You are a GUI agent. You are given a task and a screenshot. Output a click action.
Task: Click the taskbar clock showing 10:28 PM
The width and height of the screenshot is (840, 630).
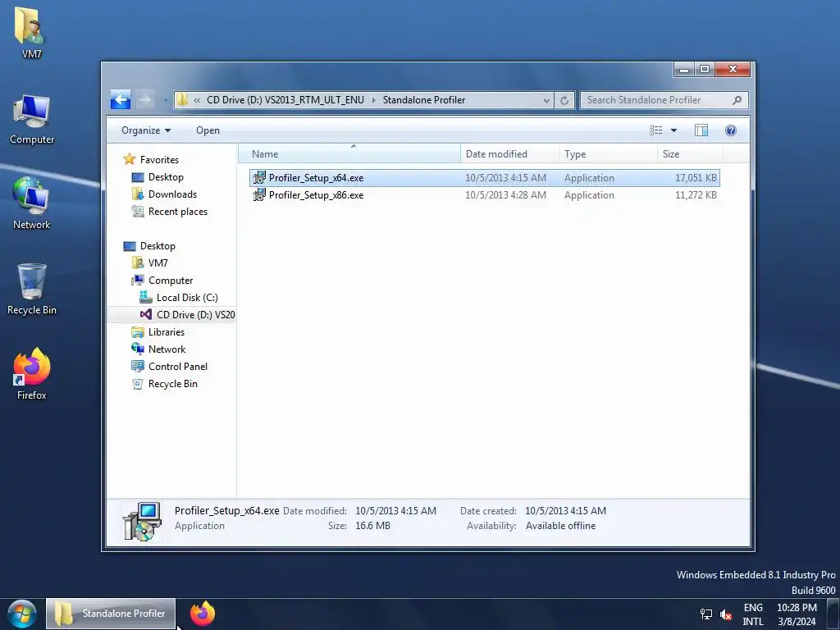797,614
